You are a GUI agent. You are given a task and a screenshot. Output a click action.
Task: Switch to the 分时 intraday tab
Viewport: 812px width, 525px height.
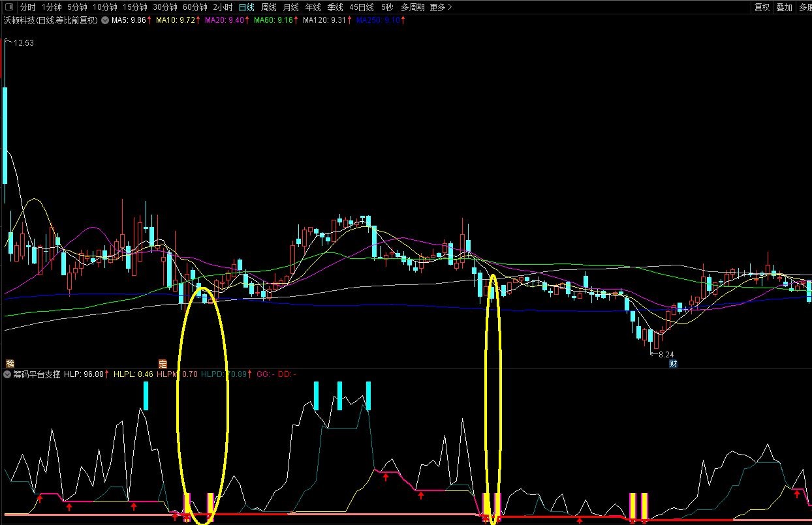coord(28,8)
